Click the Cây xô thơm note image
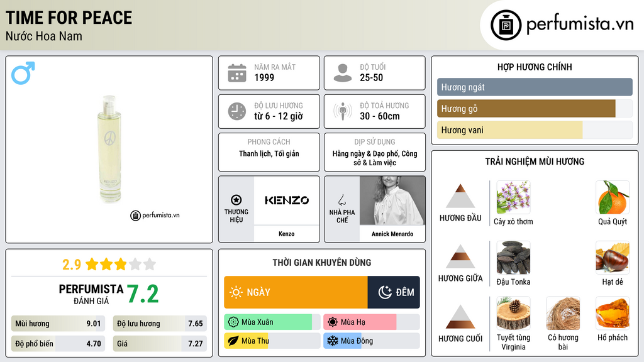The height and width of the screenshot is (362, 644). 513,197
